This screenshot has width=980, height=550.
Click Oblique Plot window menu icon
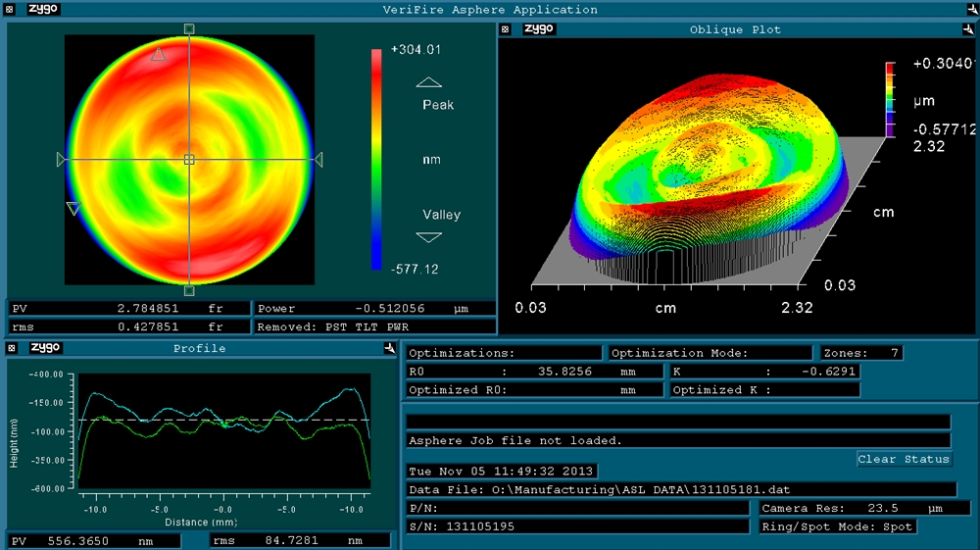[505, 29]
